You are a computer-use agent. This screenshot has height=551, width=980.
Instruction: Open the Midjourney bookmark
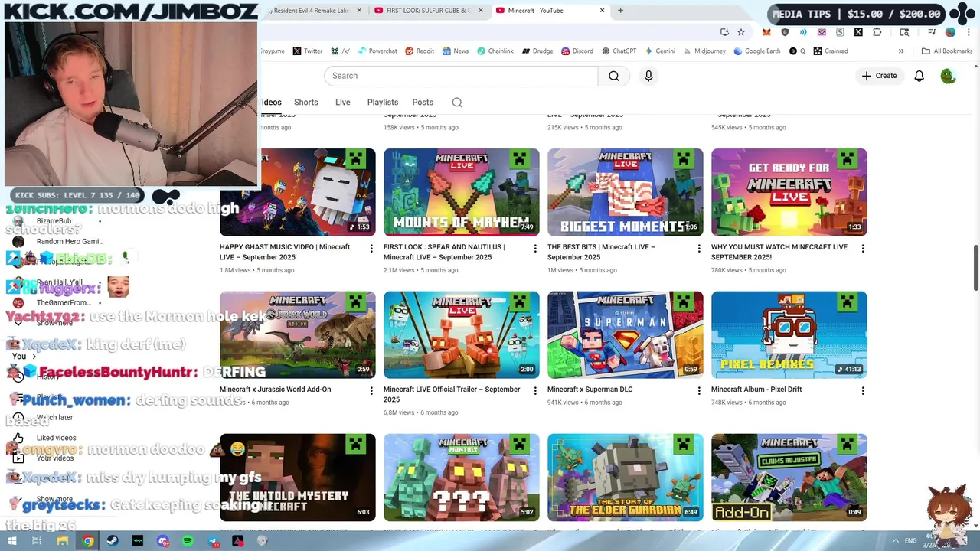tap(704, 51)
